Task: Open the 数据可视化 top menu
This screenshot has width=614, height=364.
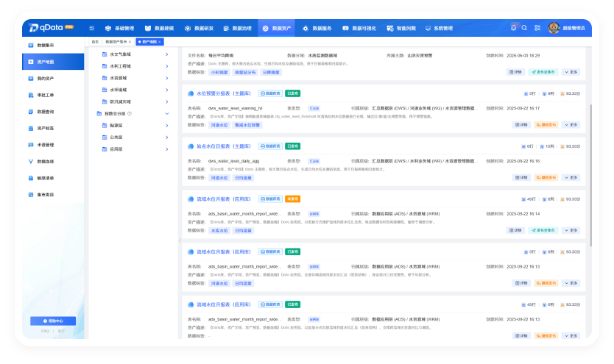Action: point(359,28)
